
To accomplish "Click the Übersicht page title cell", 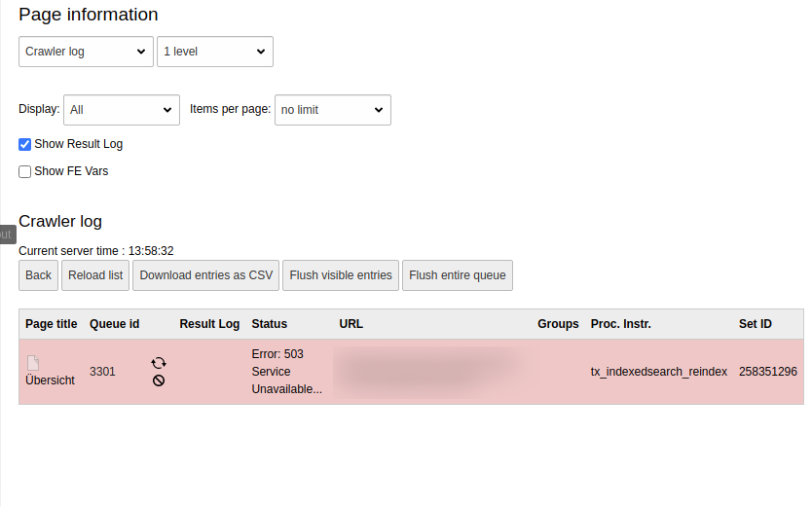I will [51, 380].
